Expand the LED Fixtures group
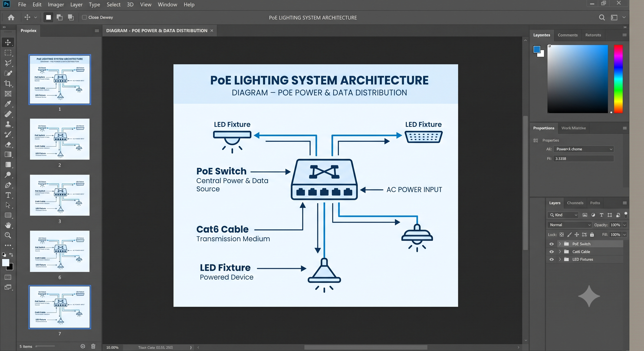The image size is (644, 351). pos(560,260)
